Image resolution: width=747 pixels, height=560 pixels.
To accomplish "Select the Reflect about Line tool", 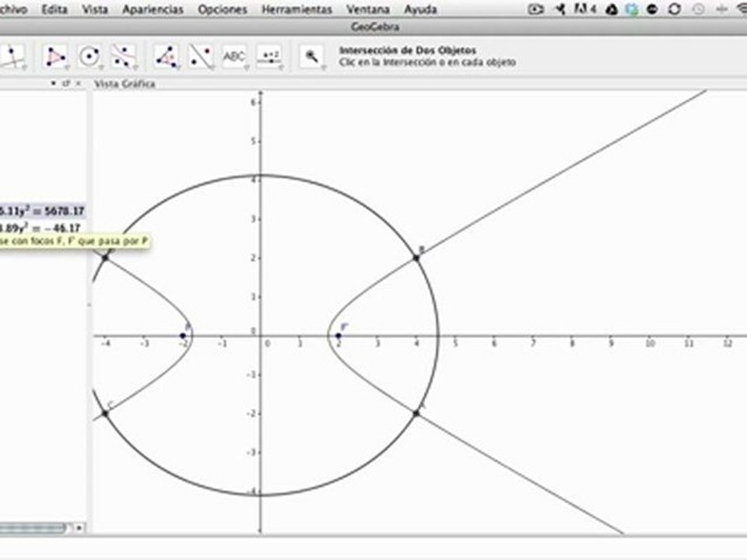I will pos(201,57).
